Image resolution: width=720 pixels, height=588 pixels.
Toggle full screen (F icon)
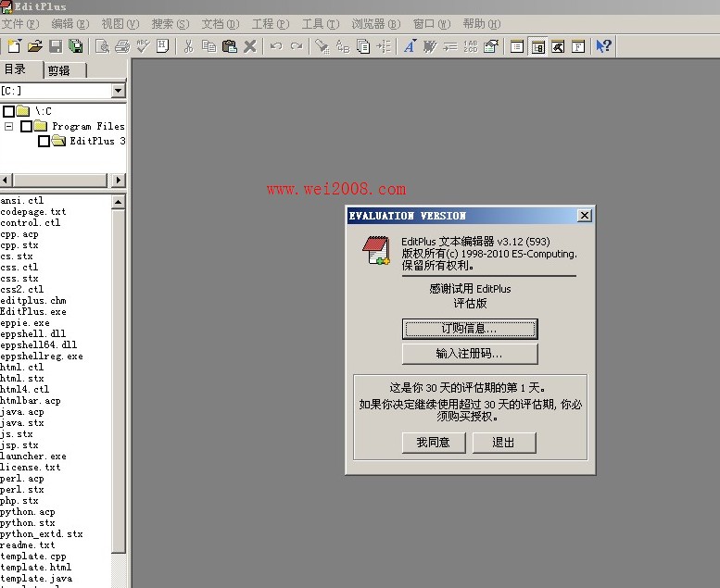click(x=578, y=46)
